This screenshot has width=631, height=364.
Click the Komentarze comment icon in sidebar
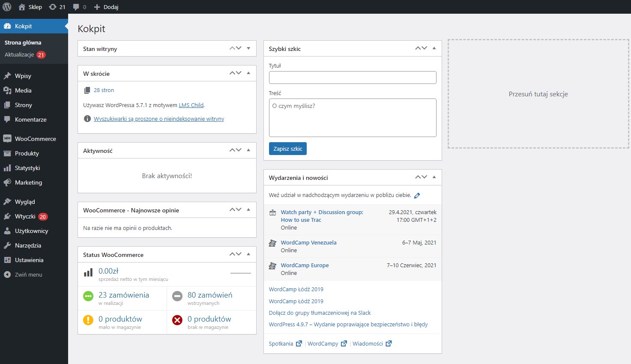click(x=7, y=119)
